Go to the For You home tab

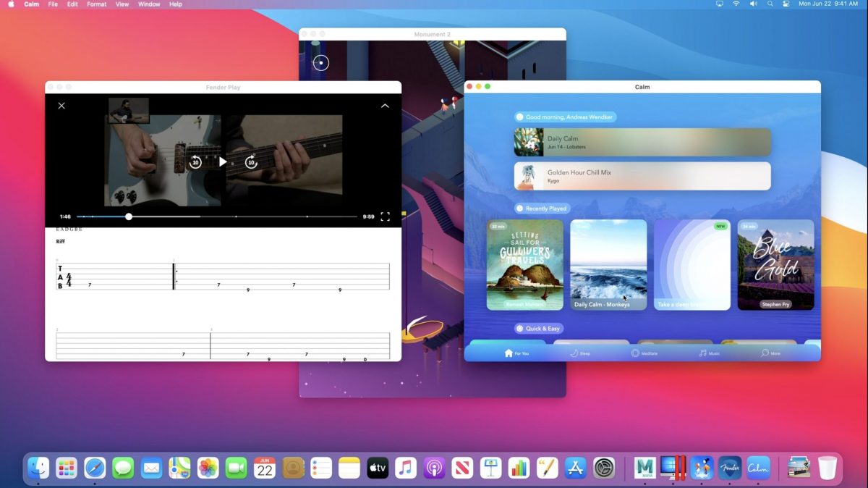click(516, 353)
